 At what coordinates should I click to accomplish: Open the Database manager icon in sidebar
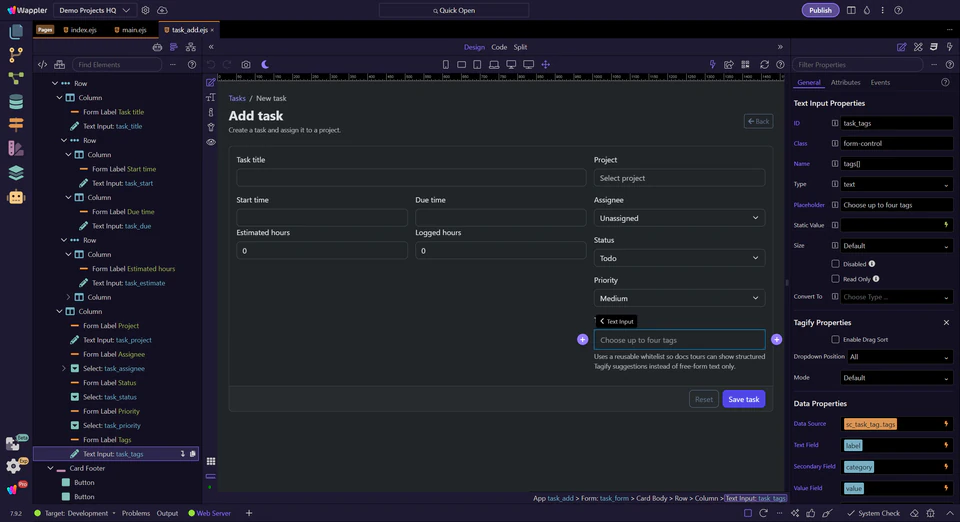16,102
